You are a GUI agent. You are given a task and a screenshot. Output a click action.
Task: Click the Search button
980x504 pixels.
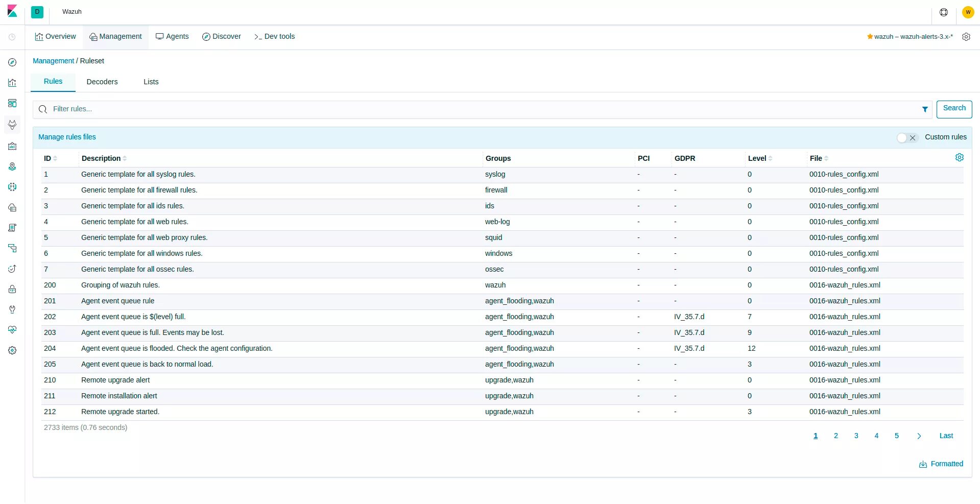(x=954, y=109)
